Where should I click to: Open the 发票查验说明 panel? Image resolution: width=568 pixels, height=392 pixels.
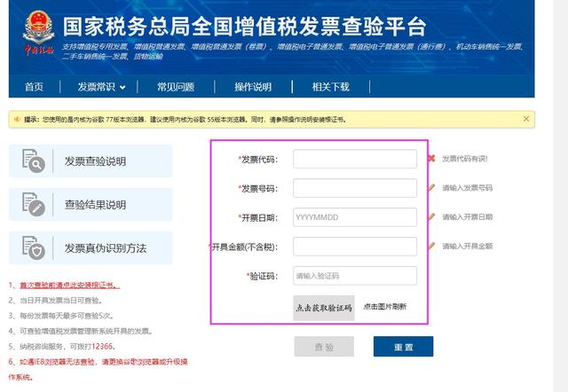[91, 161]
